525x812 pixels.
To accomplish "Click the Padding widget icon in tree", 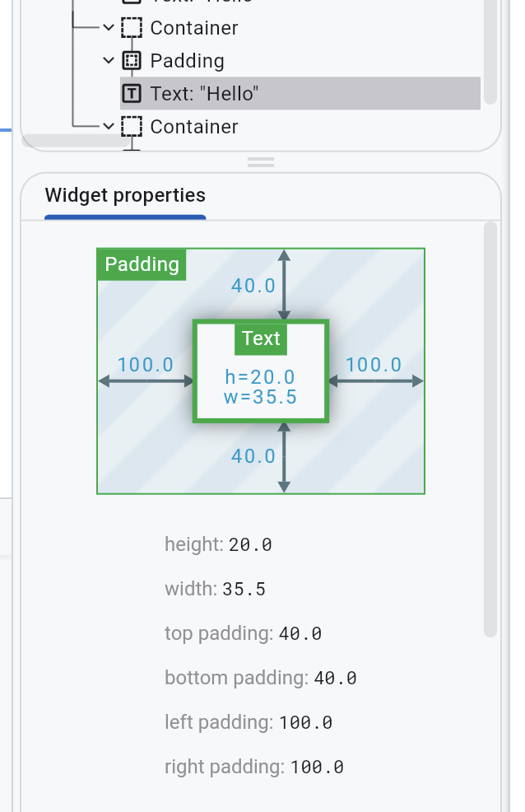I will pos(132,61).
